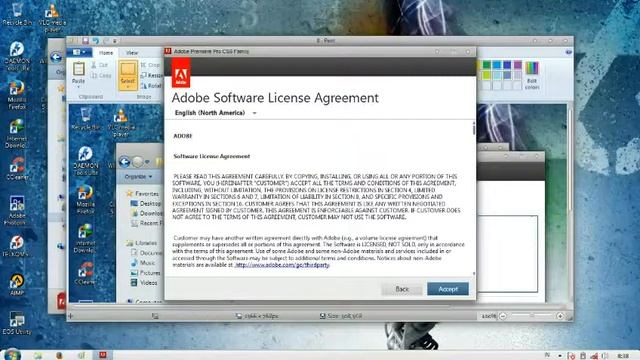The height and width of the screenshot is (360, 640).
Task: Click the image dimensions in Paint status bar
Action: 257,316
